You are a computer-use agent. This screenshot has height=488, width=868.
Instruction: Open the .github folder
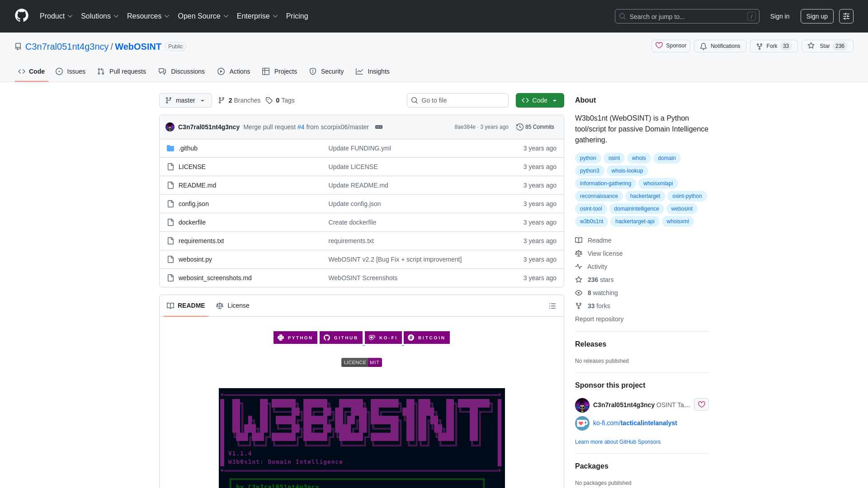pos(188,148)
